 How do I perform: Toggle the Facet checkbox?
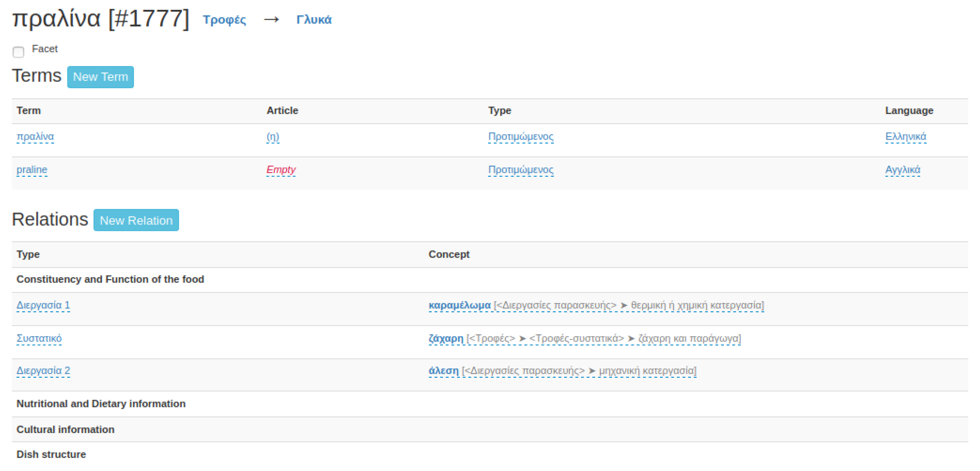click(x=18, y=52)
